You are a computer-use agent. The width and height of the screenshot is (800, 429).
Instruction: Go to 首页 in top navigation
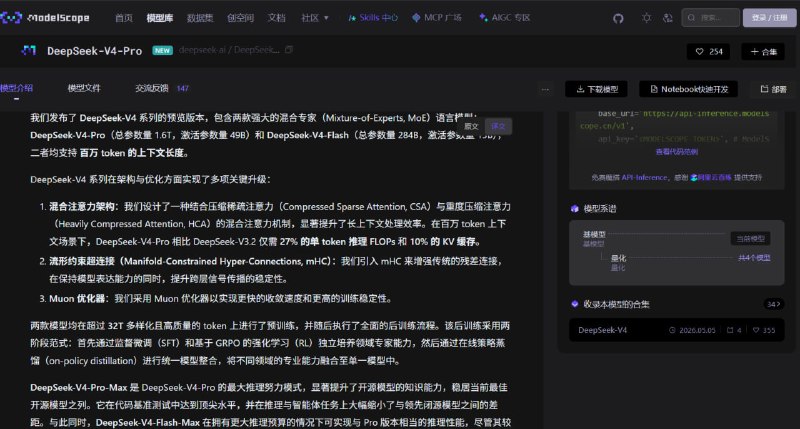(x=123, y=18)
